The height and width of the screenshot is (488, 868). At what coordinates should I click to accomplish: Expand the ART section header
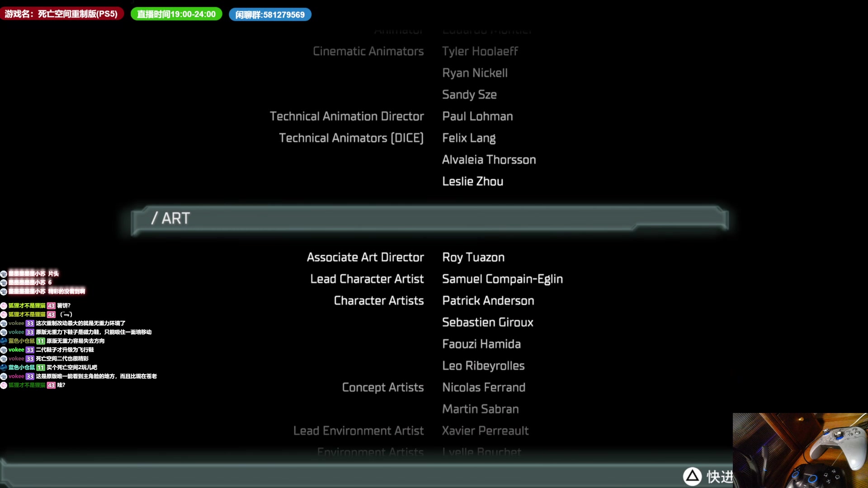[x=428, y=218]
